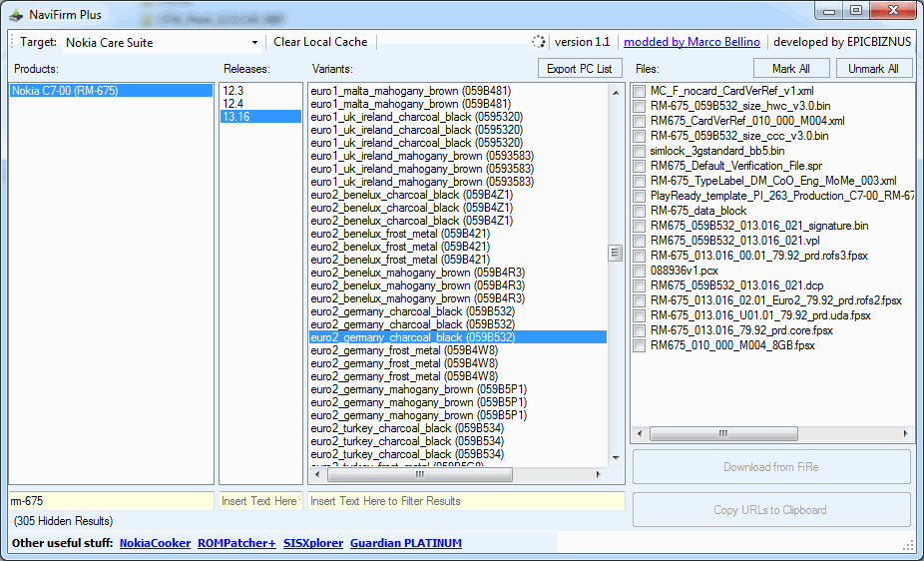This screenshot has height=561, width=924.
Task: Click Variants list scroll down arrow
Action: 616,458
